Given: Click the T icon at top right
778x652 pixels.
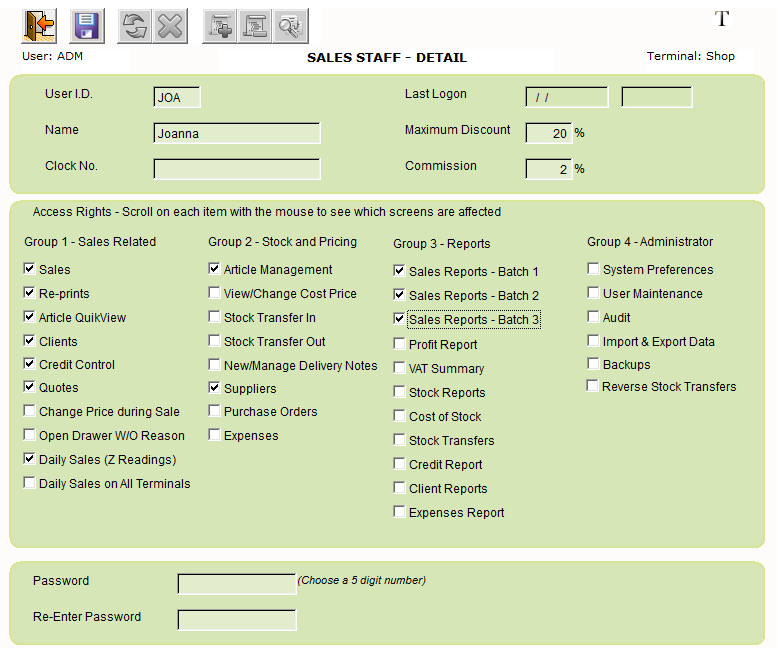Looking at the screenshot, I should tap(722, 19).
